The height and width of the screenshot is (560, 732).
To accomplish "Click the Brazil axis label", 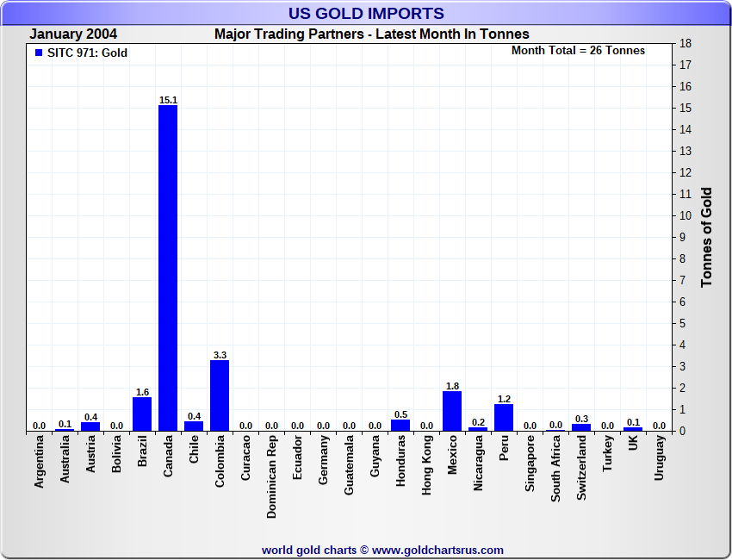I will pos(142,451).
